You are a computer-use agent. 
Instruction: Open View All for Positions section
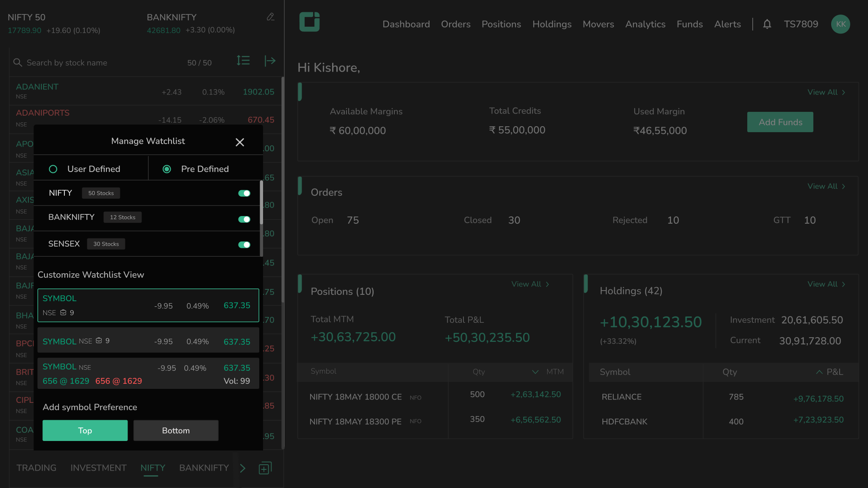530,284
